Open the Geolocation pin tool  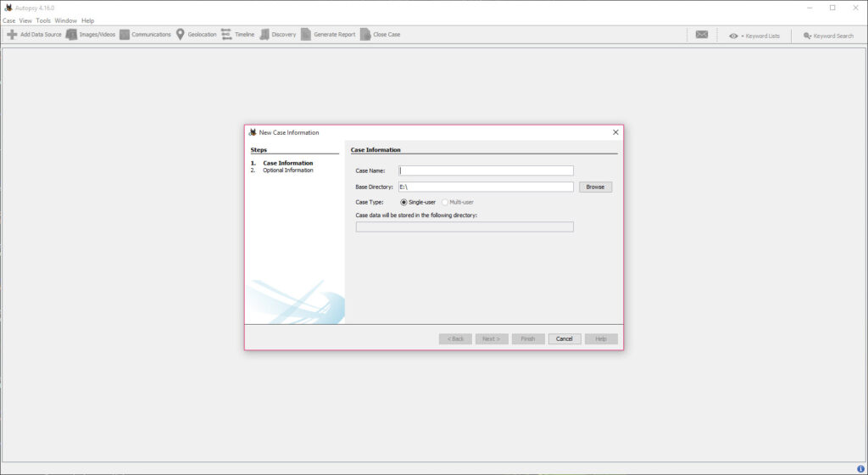(x=196, y=34)
